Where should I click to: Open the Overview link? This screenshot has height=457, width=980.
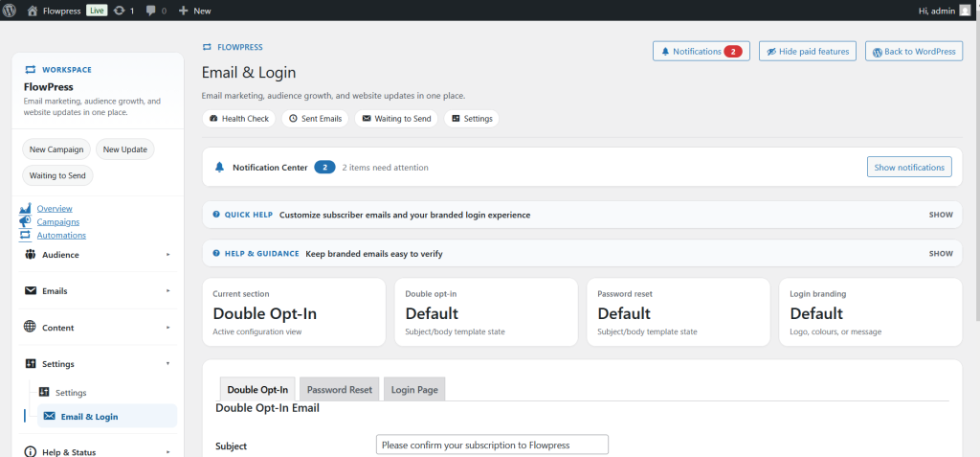tap(55, 209)
